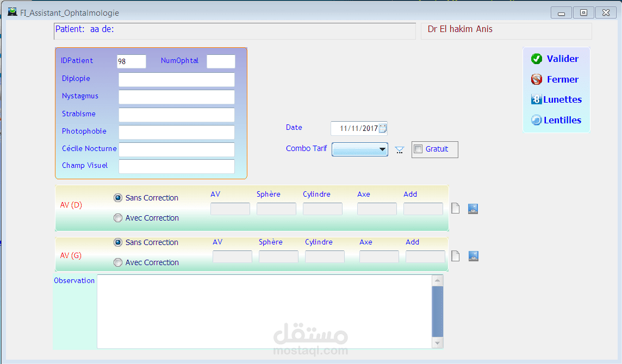Click the AV field in the AV (D) row
Screen dimensions: 622x364
click(230, 209)
